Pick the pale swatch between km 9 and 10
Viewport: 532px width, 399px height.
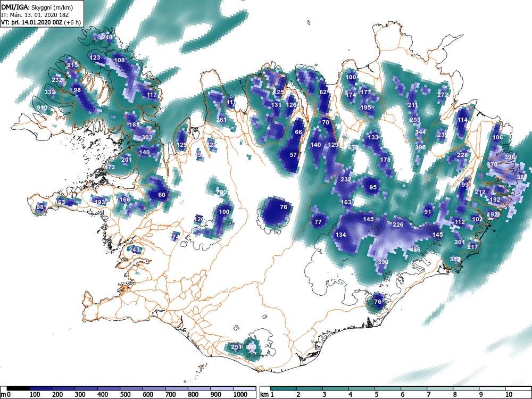point(492,388)
